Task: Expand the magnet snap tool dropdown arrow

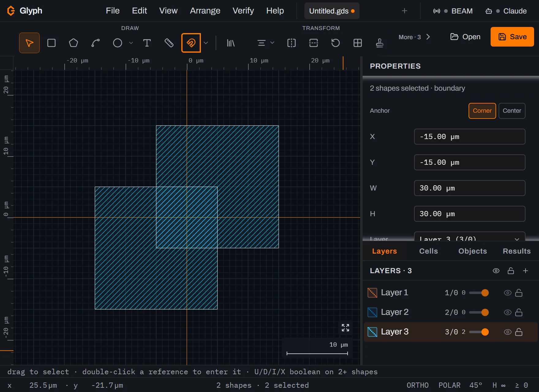Action: click(206, 43)
